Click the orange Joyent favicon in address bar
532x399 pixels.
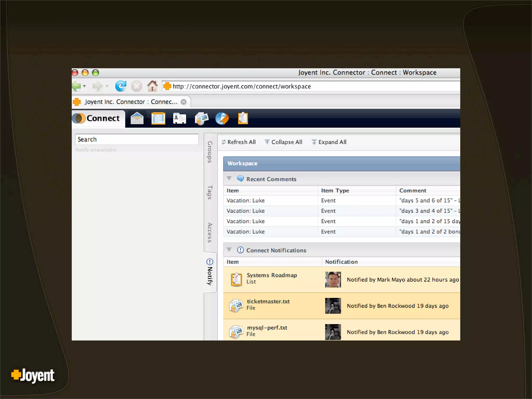tap(167, 86)
